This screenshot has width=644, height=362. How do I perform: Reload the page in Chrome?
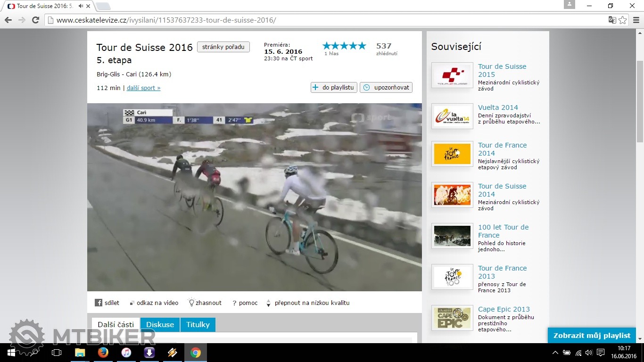tap(35, 20)
